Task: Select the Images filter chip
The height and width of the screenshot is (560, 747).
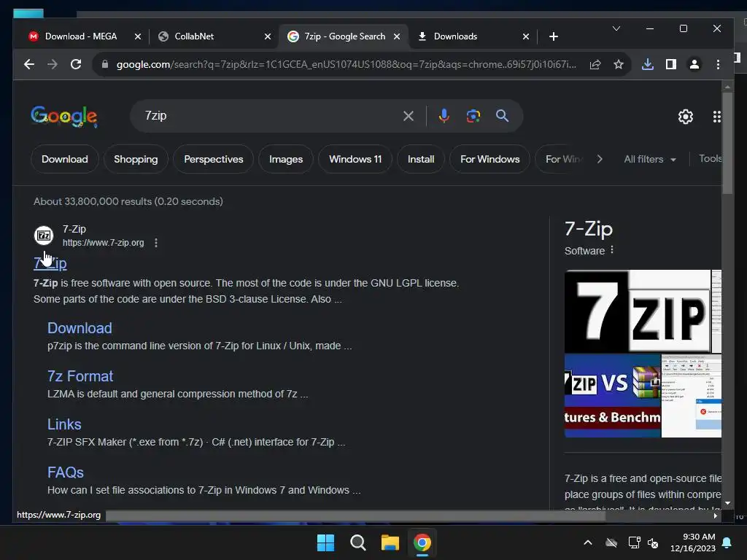Action: (286, 159)
